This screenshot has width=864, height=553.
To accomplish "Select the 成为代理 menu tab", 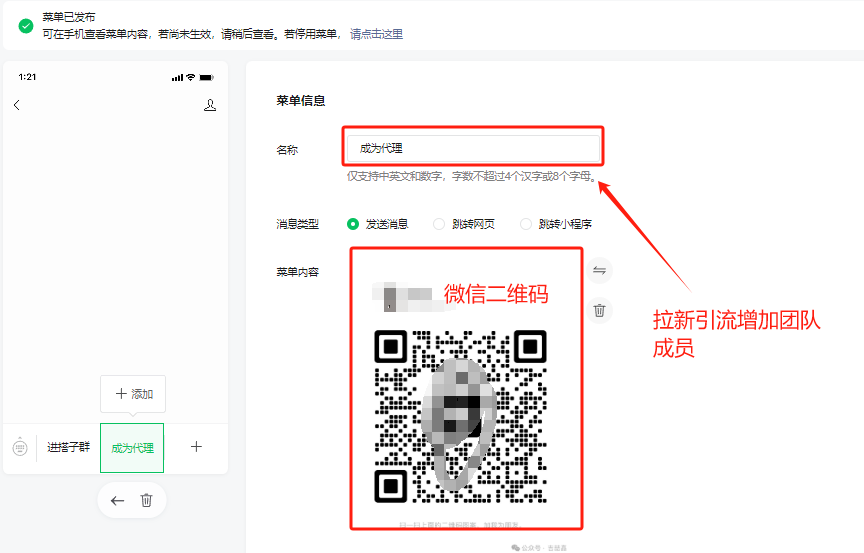I will point(132,448).
